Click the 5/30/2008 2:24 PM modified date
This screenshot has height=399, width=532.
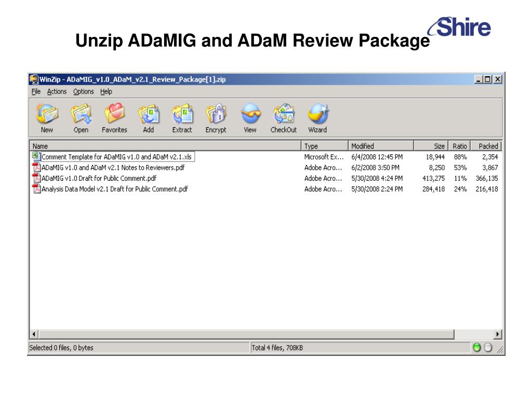pos(377,189)
